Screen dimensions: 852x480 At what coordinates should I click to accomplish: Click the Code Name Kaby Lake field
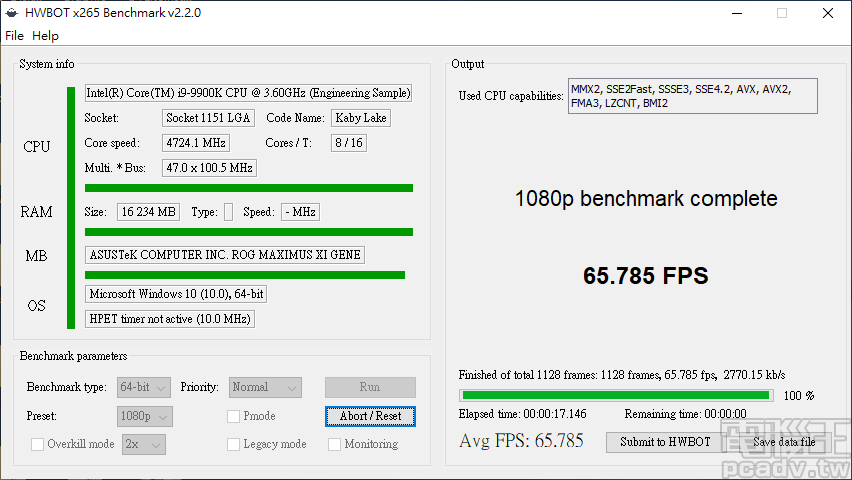[361, 118]
